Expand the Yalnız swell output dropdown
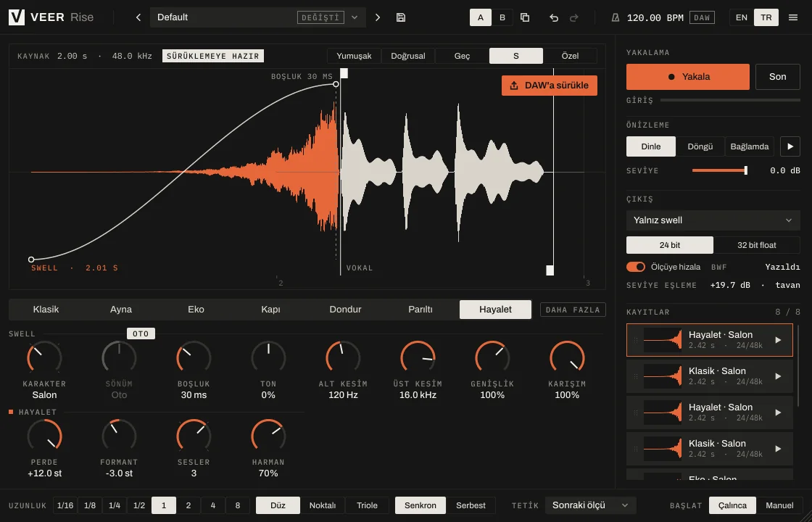 point(713,220)
